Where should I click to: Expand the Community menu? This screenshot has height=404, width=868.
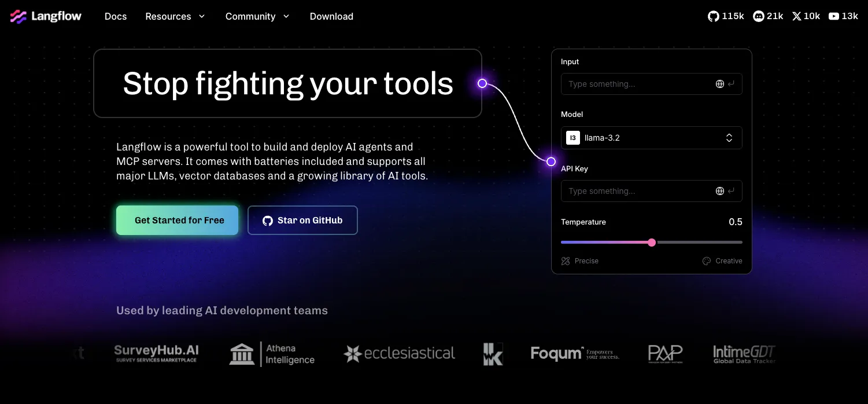257,16
